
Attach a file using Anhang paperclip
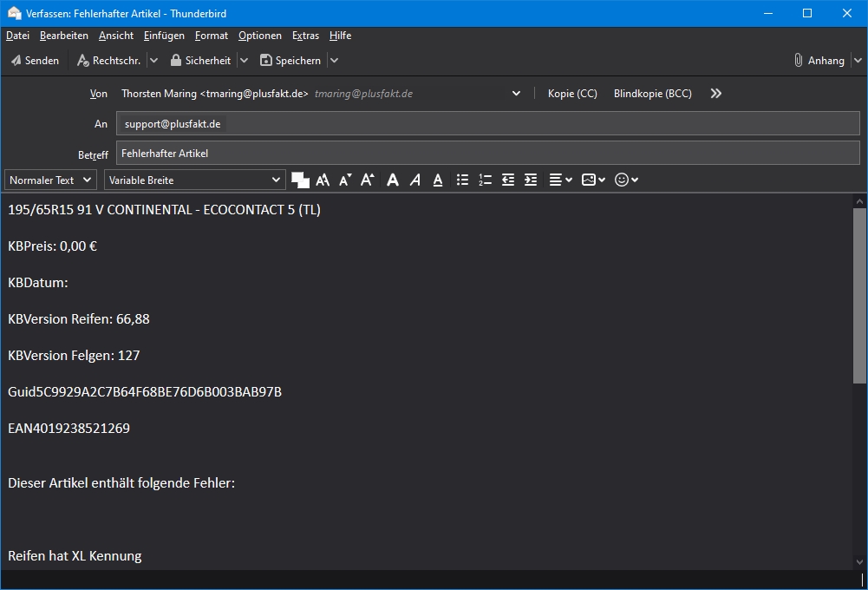[x=819, y=61]
